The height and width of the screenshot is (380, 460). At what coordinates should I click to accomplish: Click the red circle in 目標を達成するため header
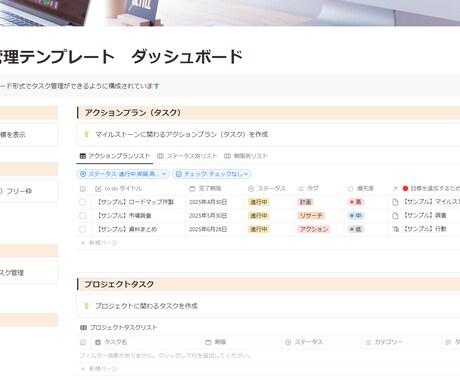tap(405, 189)
